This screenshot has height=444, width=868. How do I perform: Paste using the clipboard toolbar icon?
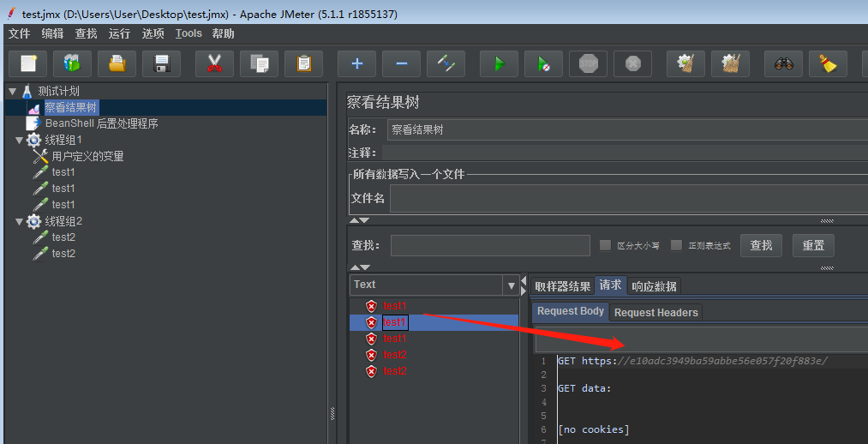coord(303,63)
